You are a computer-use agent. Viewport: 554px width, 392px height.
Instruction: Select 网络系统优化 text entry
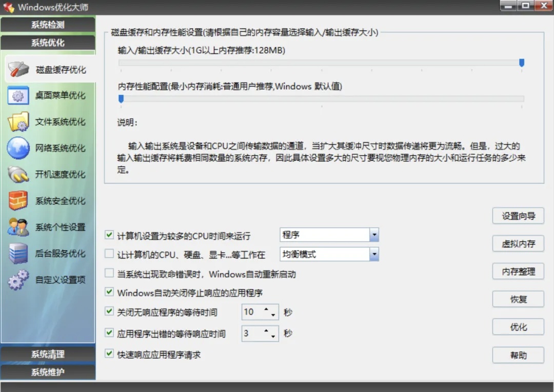(x=61, y=148)
